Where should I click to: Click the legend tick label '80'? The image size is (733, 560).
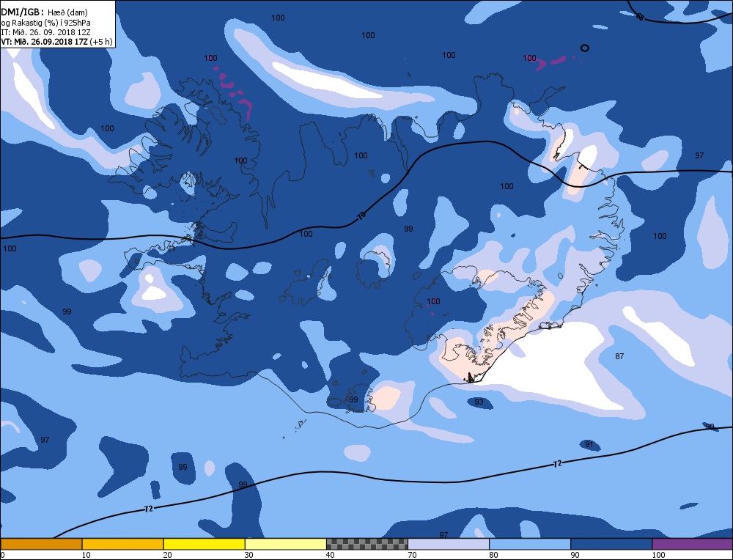click(493, 555)
